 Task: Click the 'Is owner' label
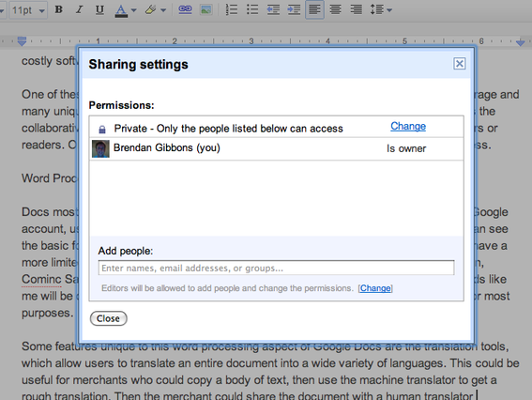[406, 148]
